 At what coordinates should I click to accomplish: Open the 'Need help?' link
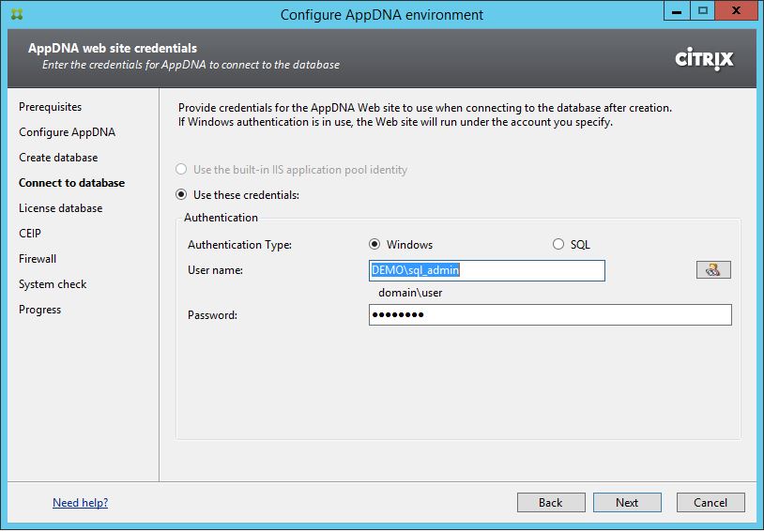(80, 503)
